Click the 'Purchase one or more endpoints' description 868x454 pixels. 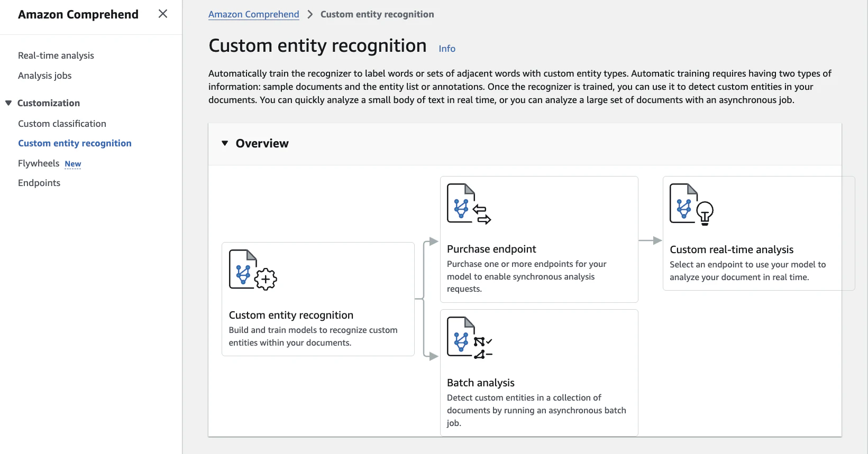(527, 276)
